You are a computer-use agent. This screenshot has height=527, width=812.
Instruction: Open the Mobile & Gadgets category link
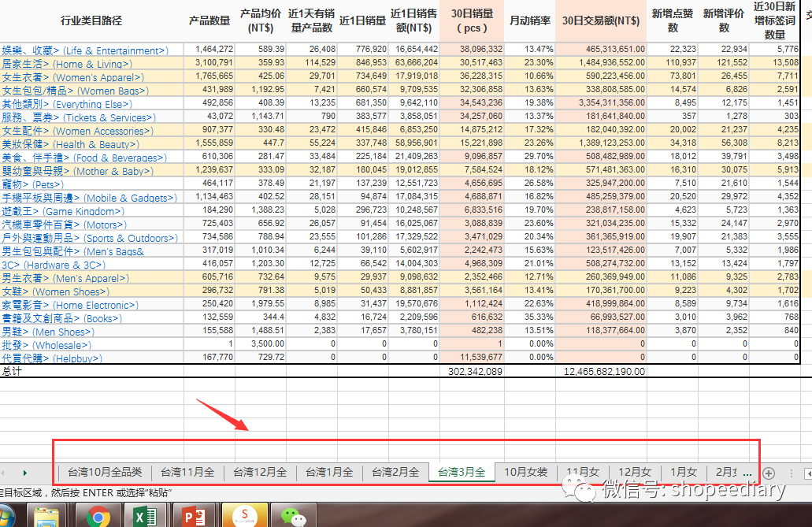[x=90, y=198]
